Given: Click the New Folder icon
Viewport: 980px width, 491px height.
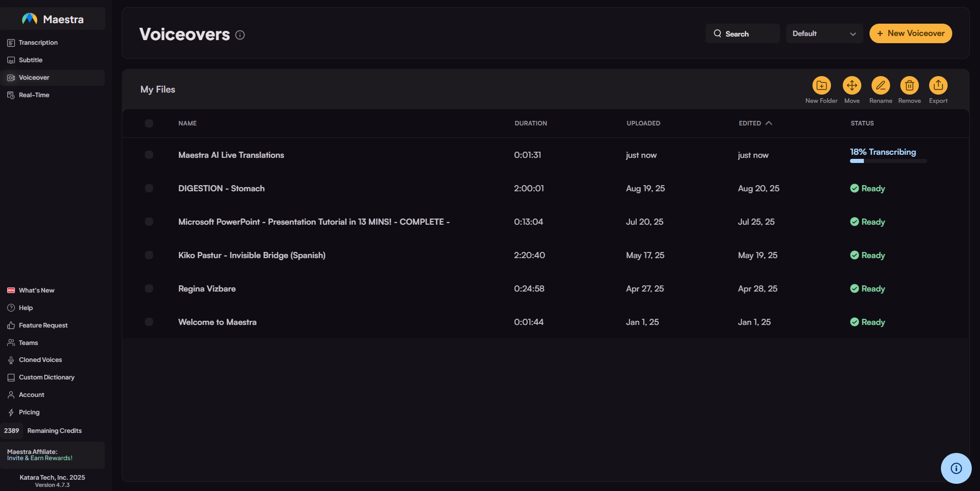Looking at the screenshot, I should [821, 85].
